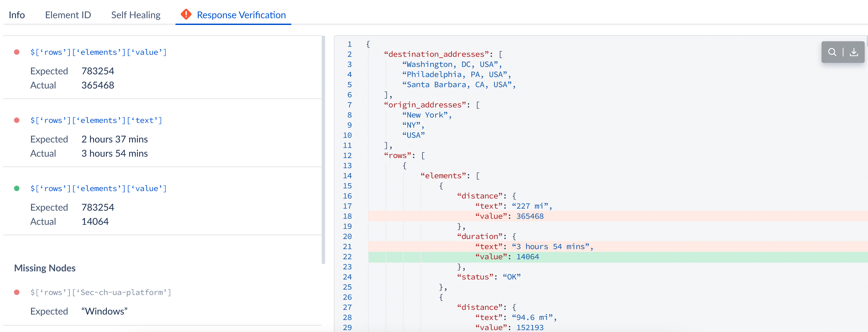Click green highlighted line 22 value 14064
This screenshot has width=868, height=332.
527,257
